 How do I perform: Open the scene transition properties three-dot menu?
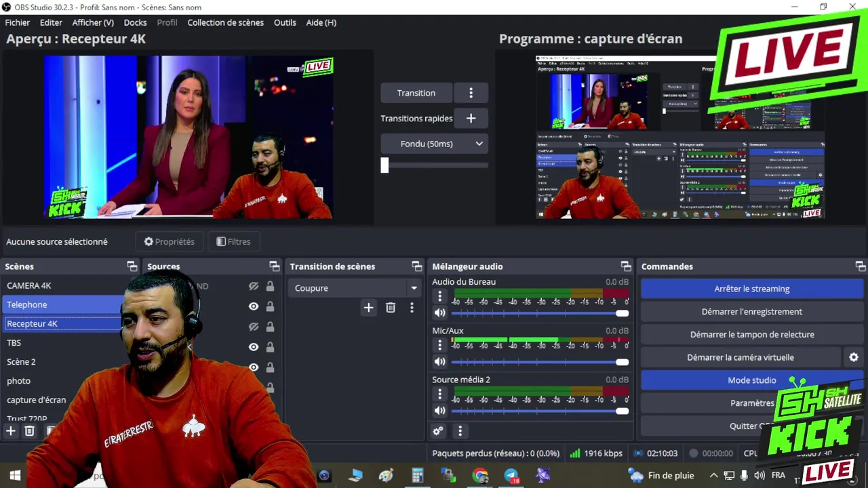point(412,308)
